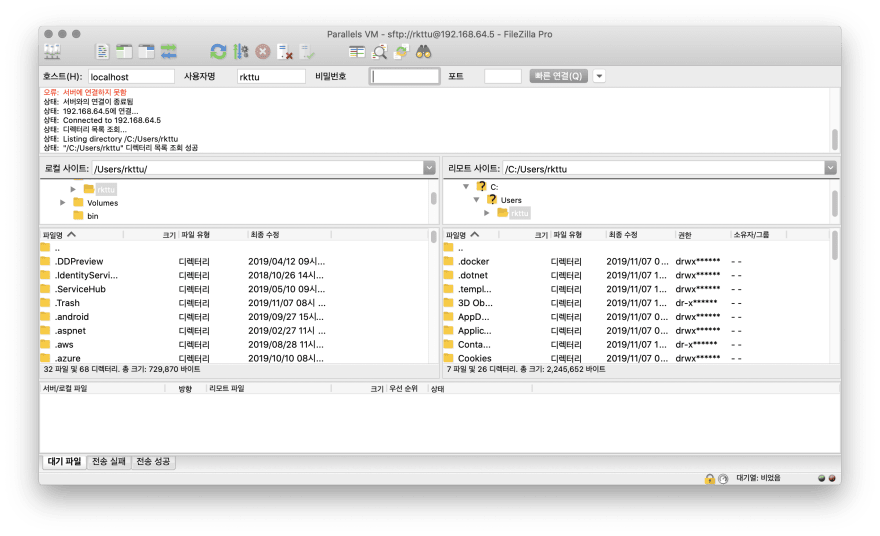The width and height of the screenshot is (880, 536).
Task: Cancel the current operation red X icon
Action: [263, 52]
